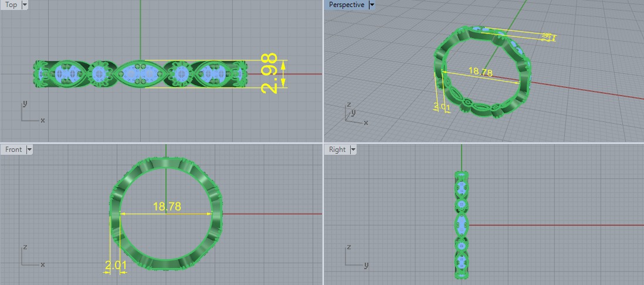Activate the Front viewport title label
Viewport: 644px width, 285px height.
(x=13, y=150)
